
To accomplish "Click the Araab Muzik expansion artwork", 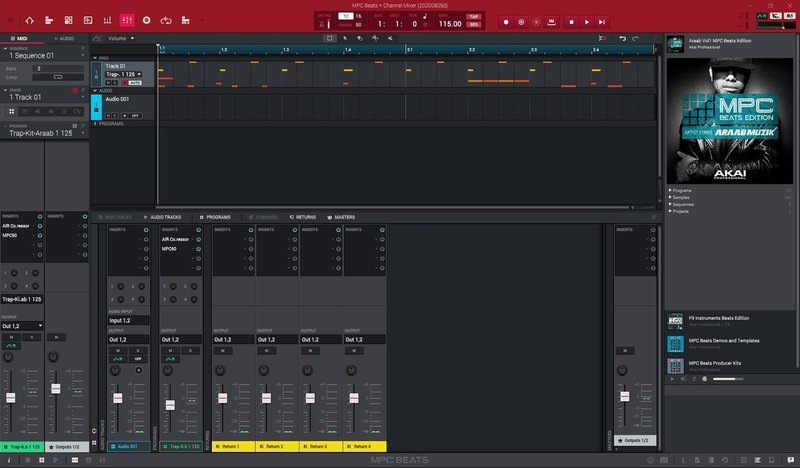I will (730, 120).
